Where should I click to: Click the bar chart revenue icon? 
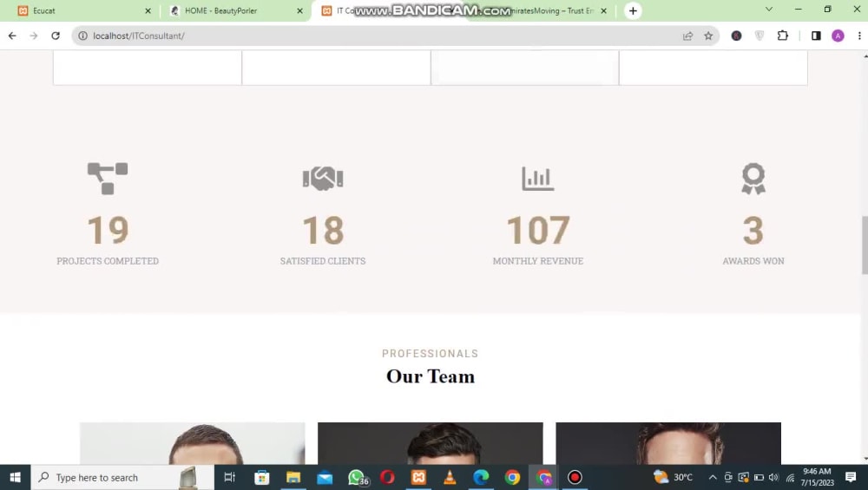(538, 179)
